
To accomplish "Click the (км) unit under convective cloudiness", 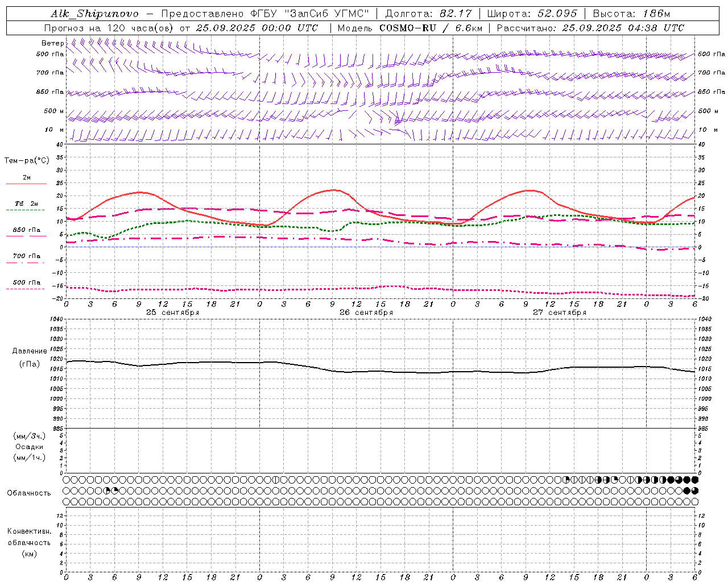I will (x=29, y=554).
